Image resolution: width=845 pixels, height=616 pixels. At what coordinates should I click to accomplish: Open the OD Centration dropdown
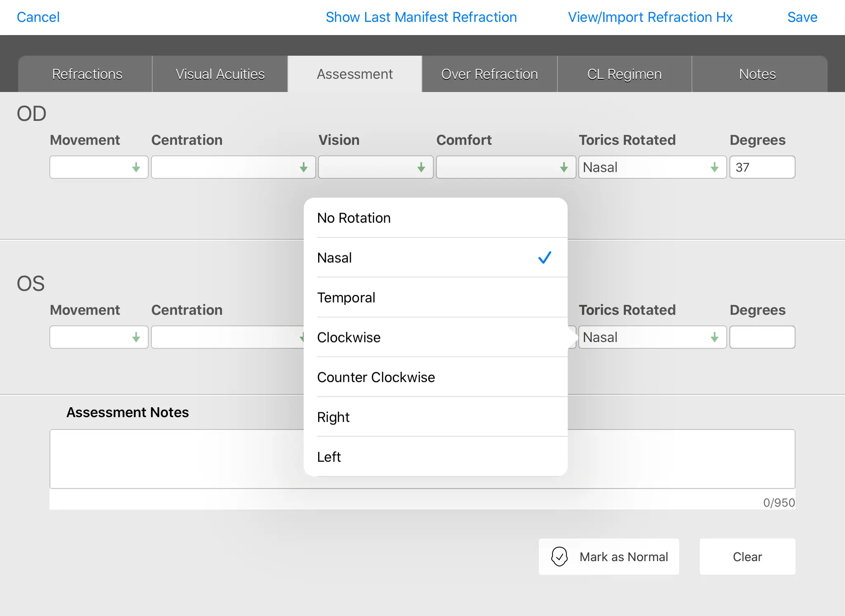tap(234, 167)
